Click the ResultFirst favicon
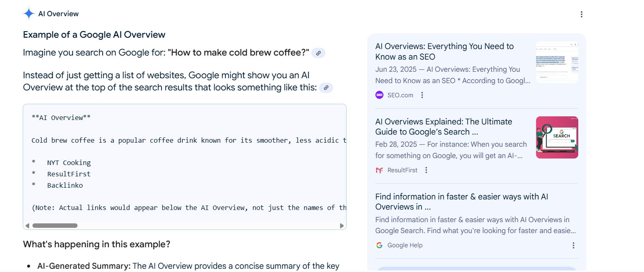 (x=379, y=170)
